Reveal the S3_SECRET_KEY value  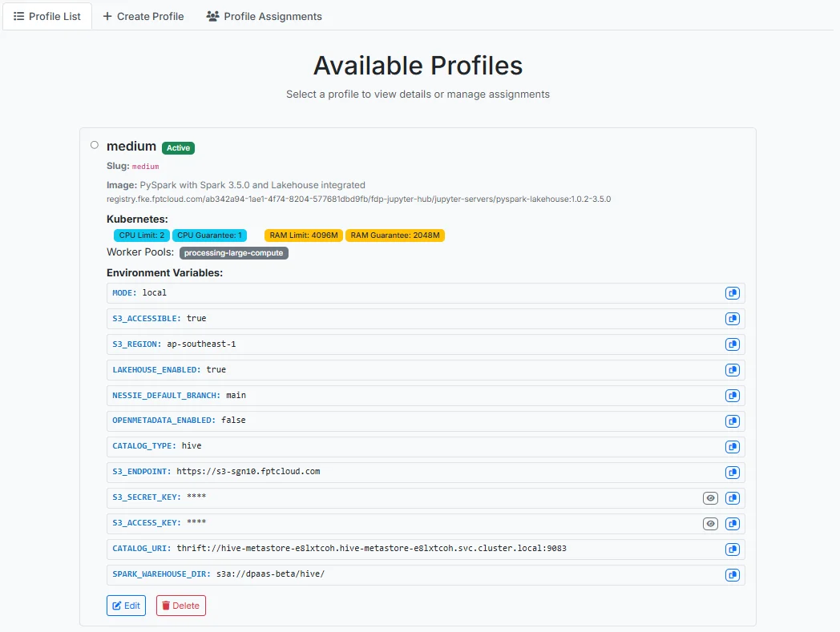click(x=710, y=498)
